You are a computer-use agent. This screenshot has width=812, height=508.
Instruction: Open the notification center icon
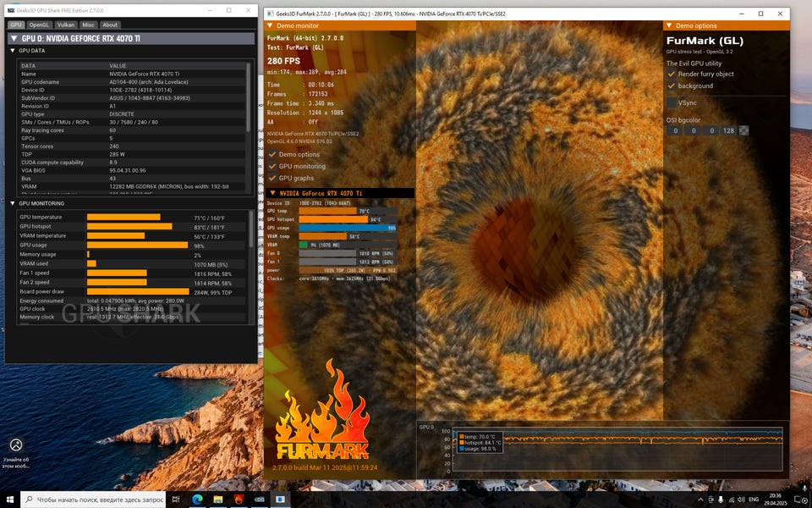point(799,500)
